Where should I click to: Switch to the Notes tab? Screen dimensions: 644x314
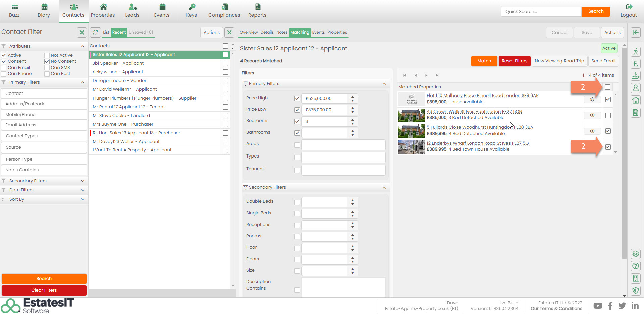tap(282, 32)
